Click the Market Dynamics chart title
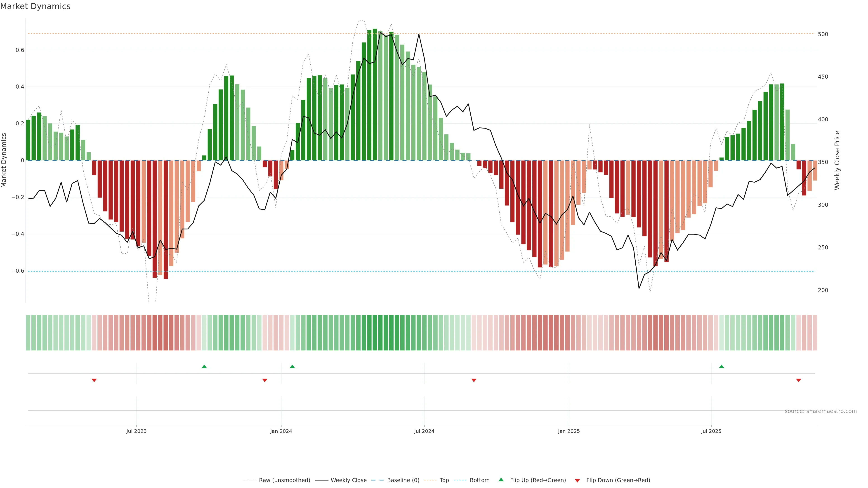 [35, 6]
